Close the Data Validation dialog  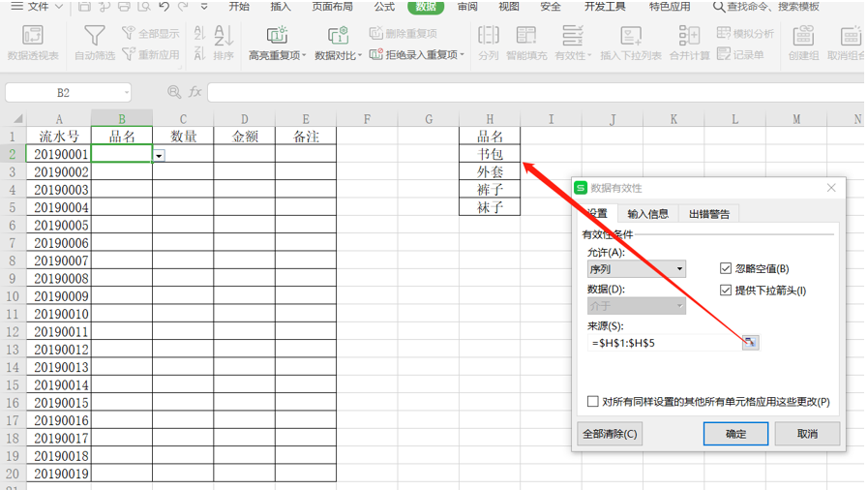(x=831, y=188)
